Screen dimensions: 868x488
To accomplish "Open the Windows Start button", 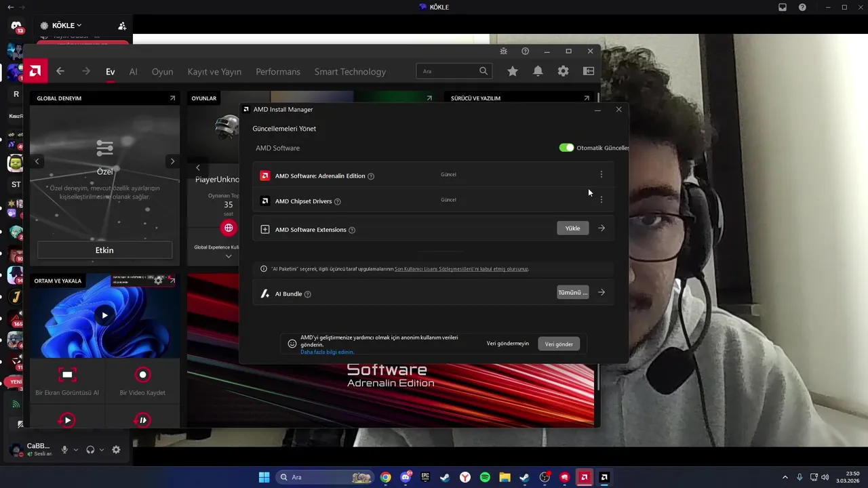I will (x=264, y=477).
